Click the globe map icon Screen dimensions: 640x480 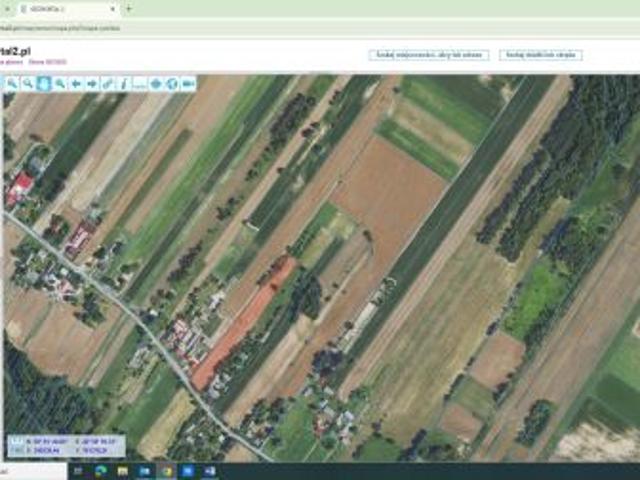171,84
